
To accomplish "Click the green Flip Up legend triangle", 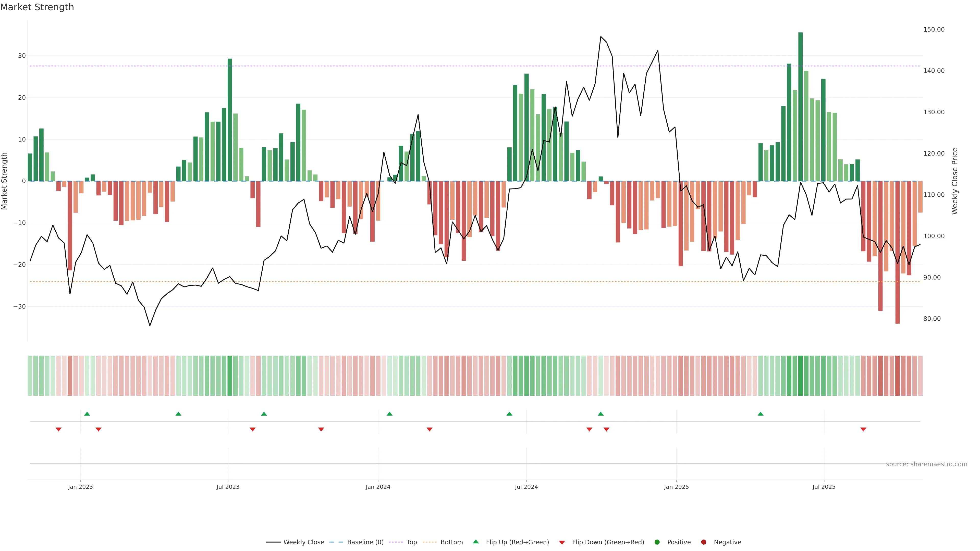I will (475, 542).
